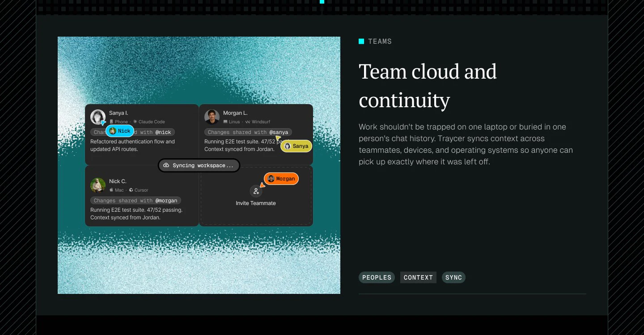Click the Syncing workspace status pill
644x335 pixels.
199,165
